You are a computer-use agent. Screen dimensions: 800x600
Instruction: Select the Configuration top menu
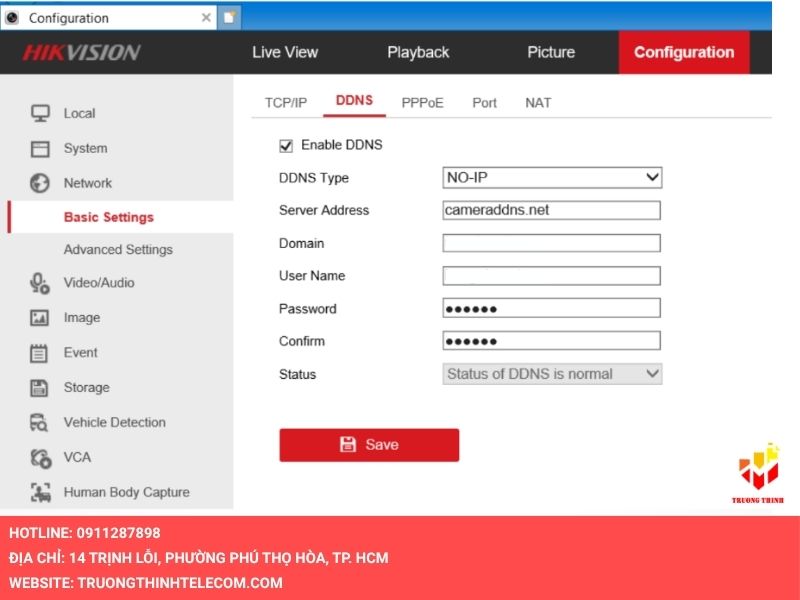[x=684, y=52]
